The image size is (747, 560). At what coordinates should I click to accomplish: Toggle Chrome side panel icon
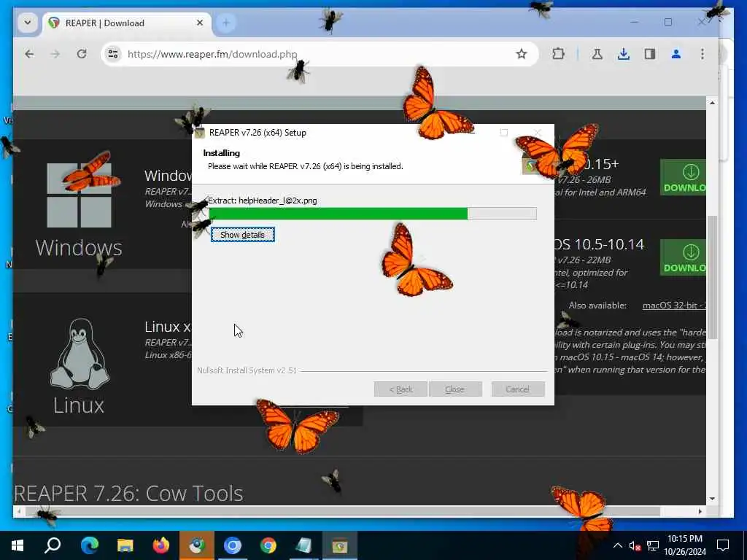(650, 54)
